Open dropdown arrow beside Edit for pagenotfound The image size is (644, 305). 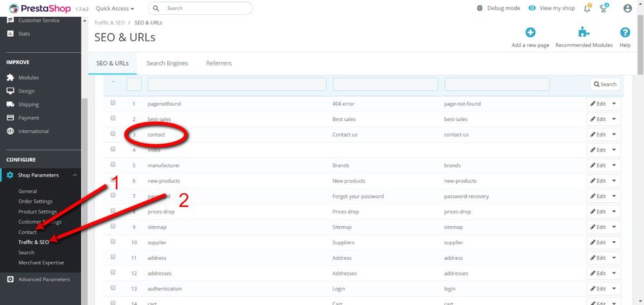[614, 104]
